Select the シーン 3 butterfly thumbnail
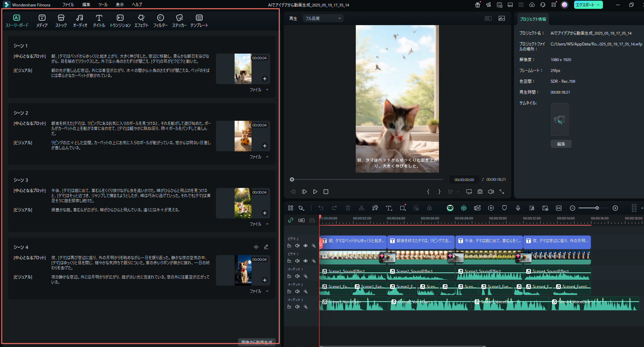 click(243, 203)
